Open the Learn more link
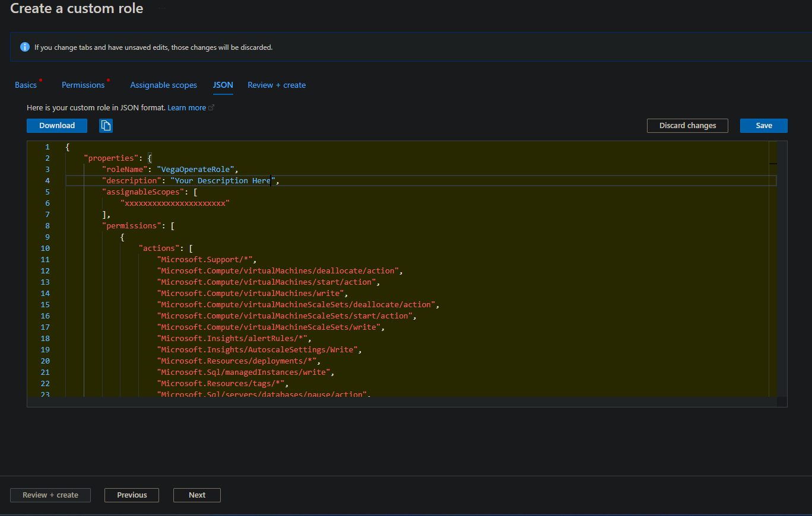This screenshot has width=812, height=516. tap(187, 108)
